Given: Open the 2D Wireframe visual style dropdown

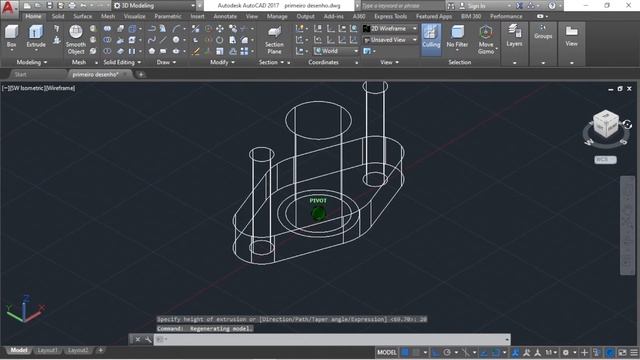Looking at the screenshot, I should (390, 29).
